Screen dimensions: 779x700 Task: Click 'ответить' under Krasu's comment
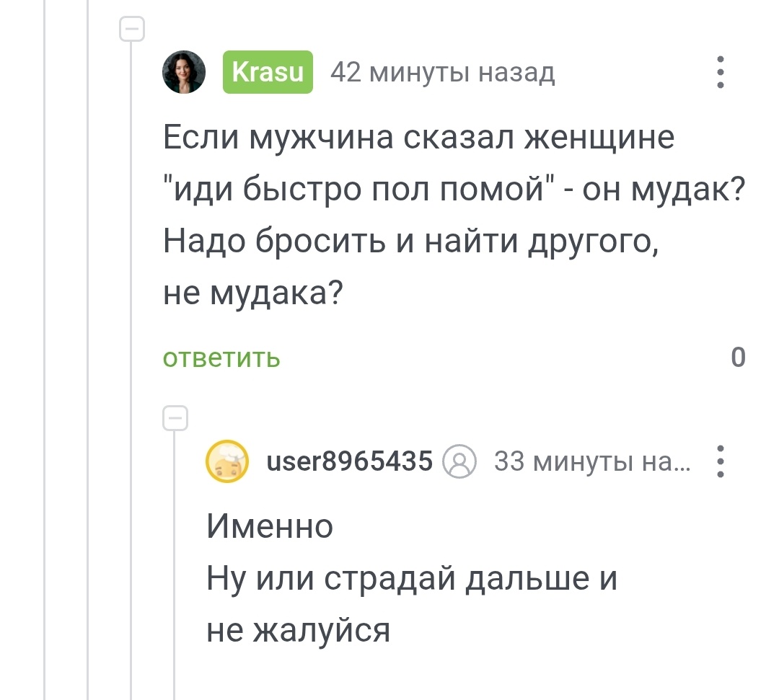[x=220, y=358]
